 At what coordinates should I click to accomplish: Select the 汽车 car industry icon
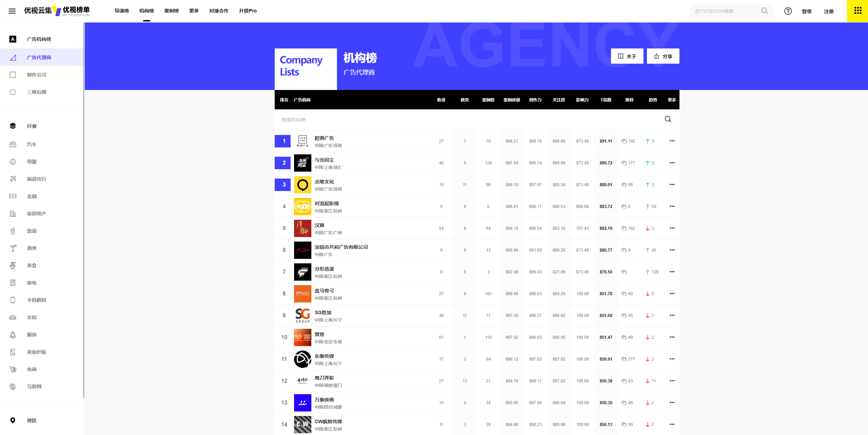coord(13,145)
